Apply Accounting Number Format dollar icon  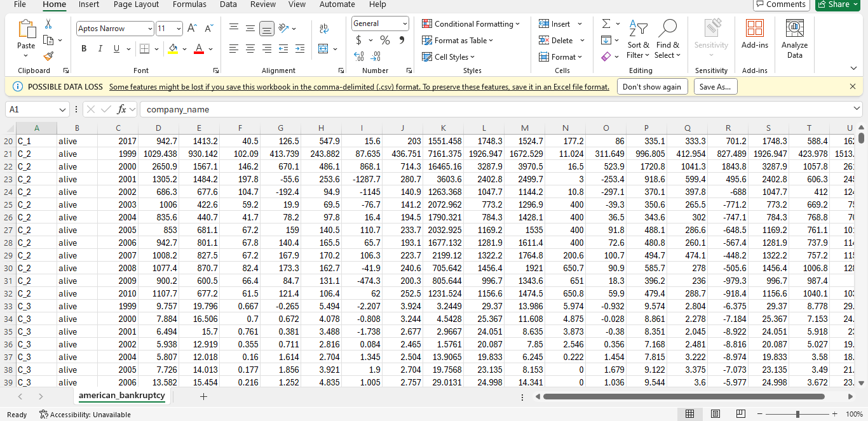(360, 40)
